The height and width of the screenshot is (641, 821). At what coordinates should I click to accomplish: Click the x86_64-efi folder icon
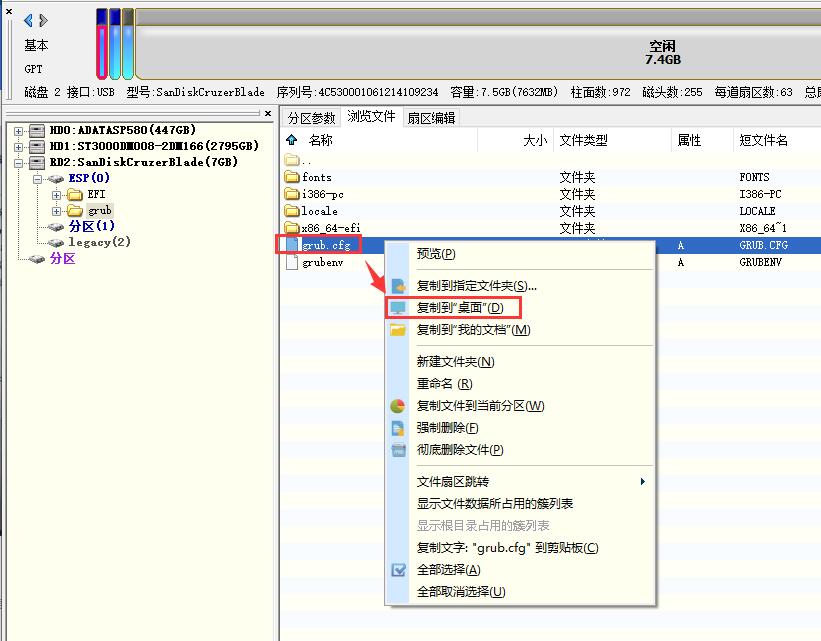[292, 228]
